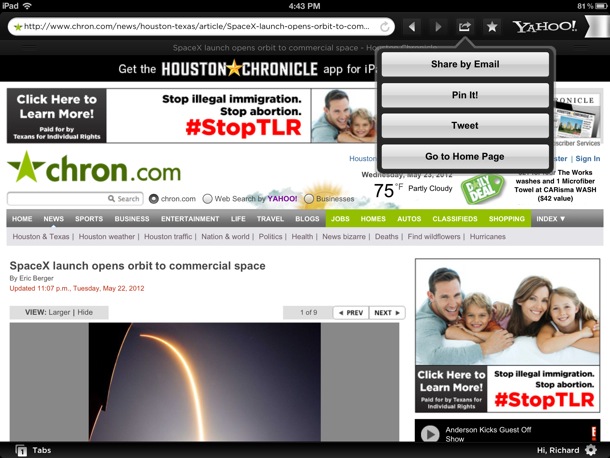Select the Businesses radio button
This screenshot has height=458, width=610.
pyautogui.click(x=309, y=198)
